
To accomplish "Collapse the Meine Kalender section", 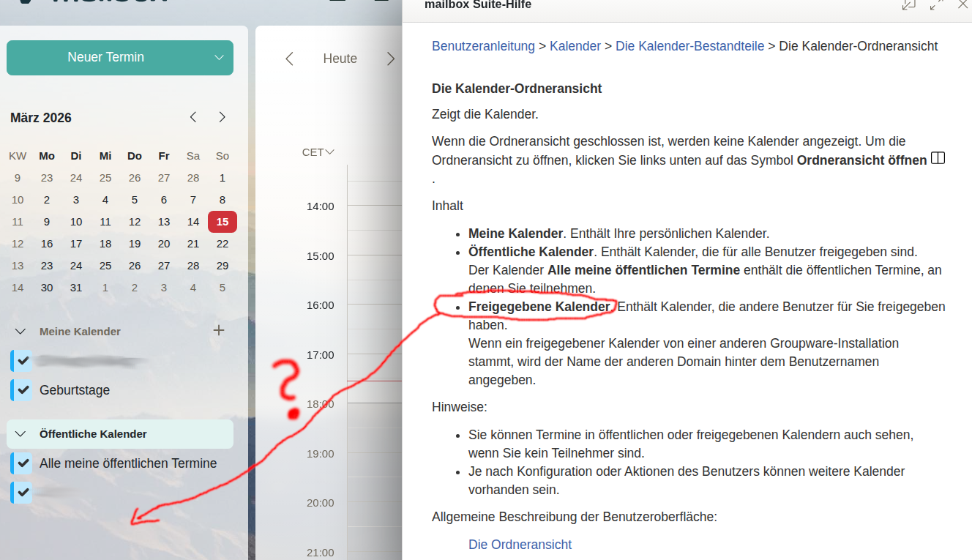I will (21, 332).
